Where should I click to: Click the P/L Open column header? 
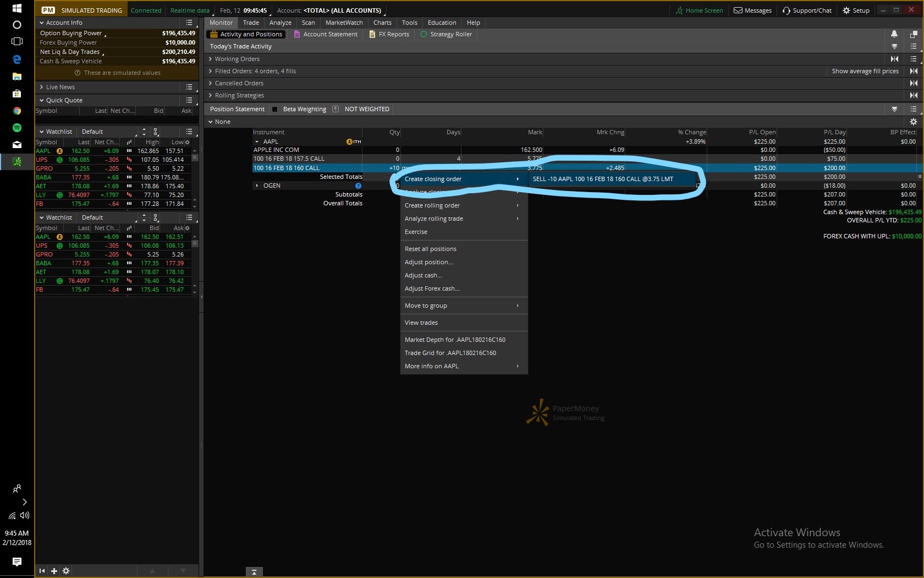(x=762, y=132)
